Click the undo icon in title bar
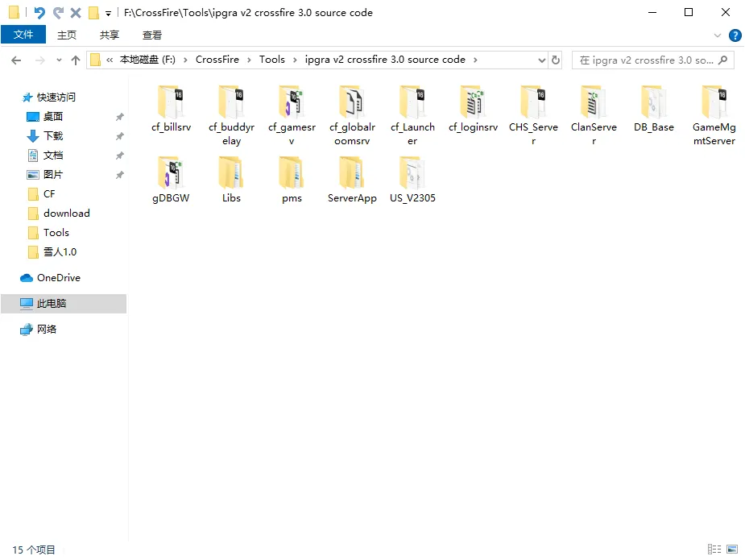The width and height of the screenshot is (745, 560). pos(39,13)
